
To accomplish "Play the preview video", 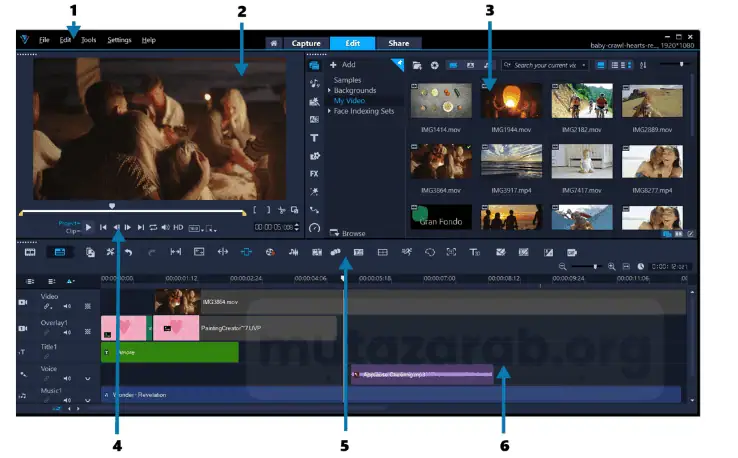I will [88, 227].
